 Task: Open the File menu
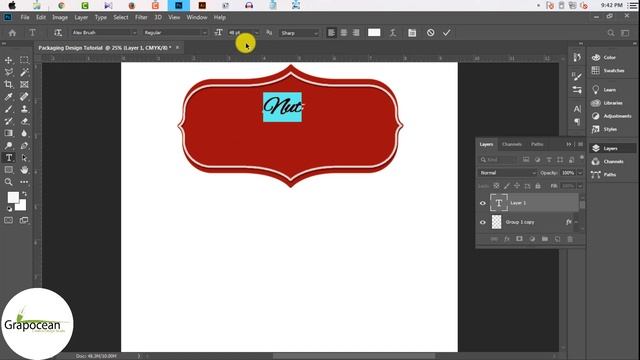25,18
